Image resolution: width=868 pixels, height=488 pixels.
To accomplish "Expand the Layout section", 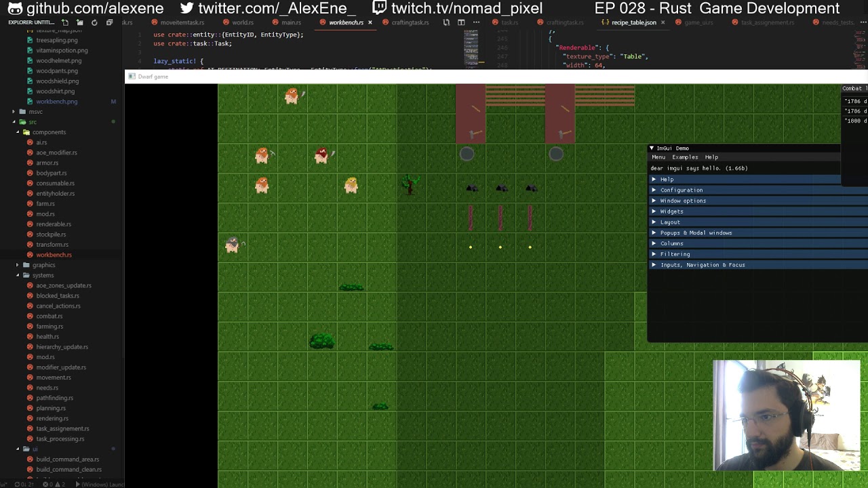I will click(x=758, y=222).
